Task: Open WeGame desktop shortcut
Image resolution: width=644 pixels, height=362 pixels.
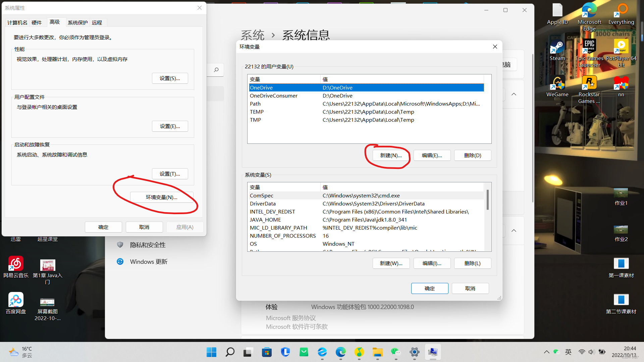Action: click(x=557, y=84)
